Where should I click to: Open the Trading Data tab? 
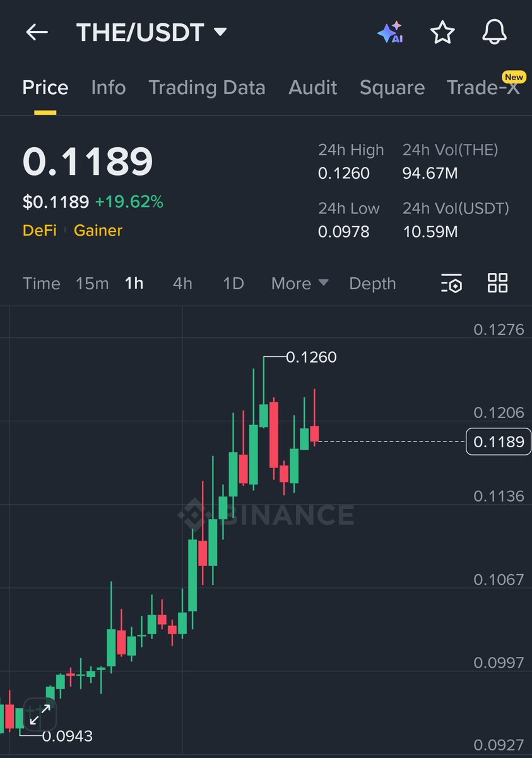[x=207, y=87]
